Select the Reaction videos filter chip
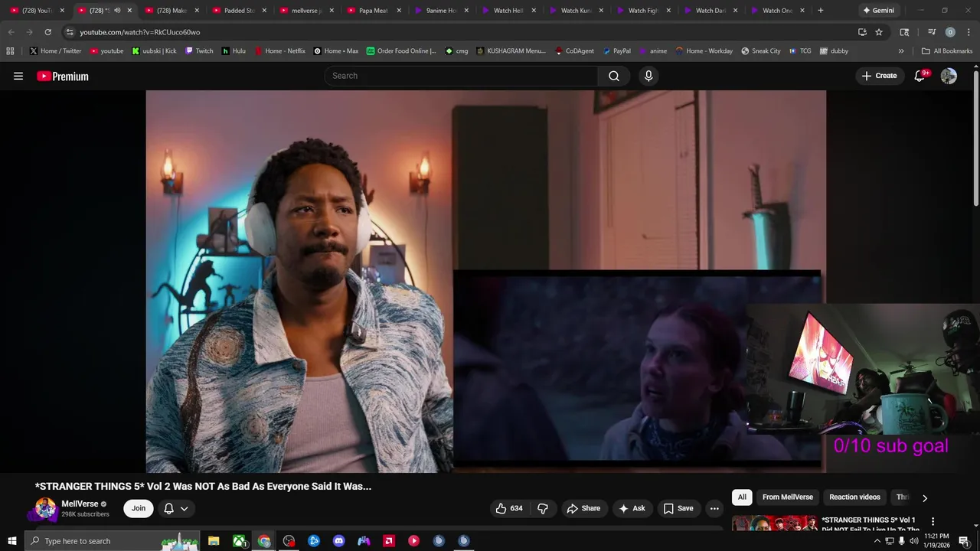Viewport: 980px width, 551px height. click(854, 497)
